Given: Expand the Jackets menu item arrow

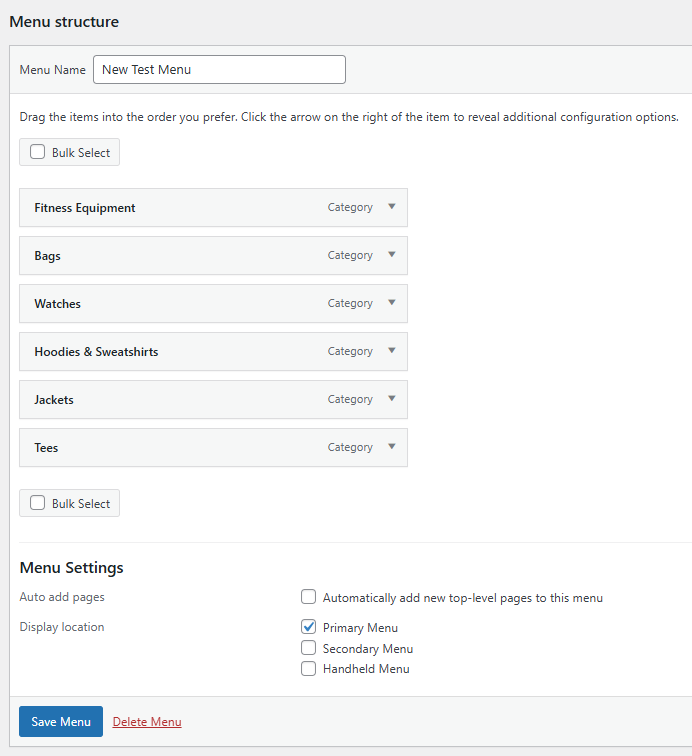Looking at the screenshot, I should 392,399.
